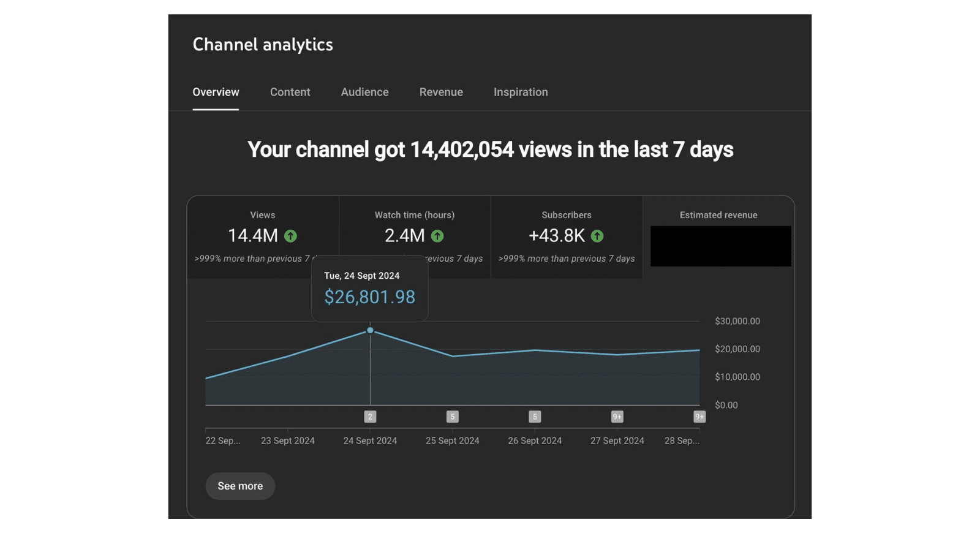Click the highlighted data point on 24 Sept

(x=370, y=330)
